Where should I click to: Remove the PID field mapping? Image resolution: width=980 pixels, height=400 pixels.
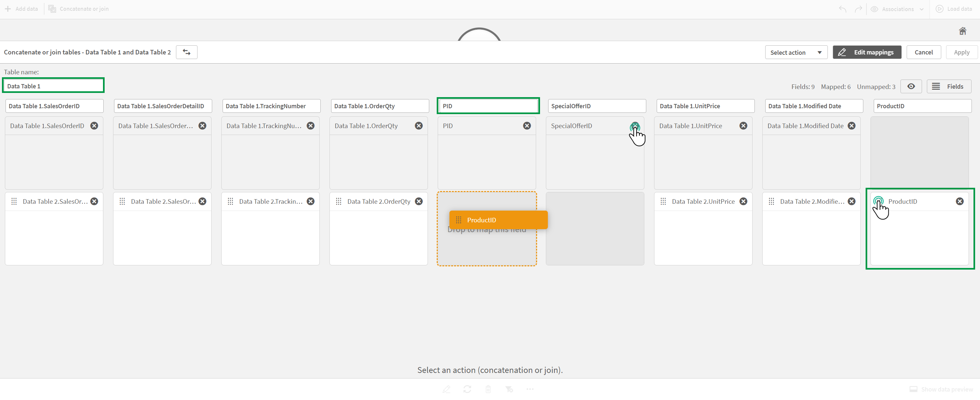527,126
